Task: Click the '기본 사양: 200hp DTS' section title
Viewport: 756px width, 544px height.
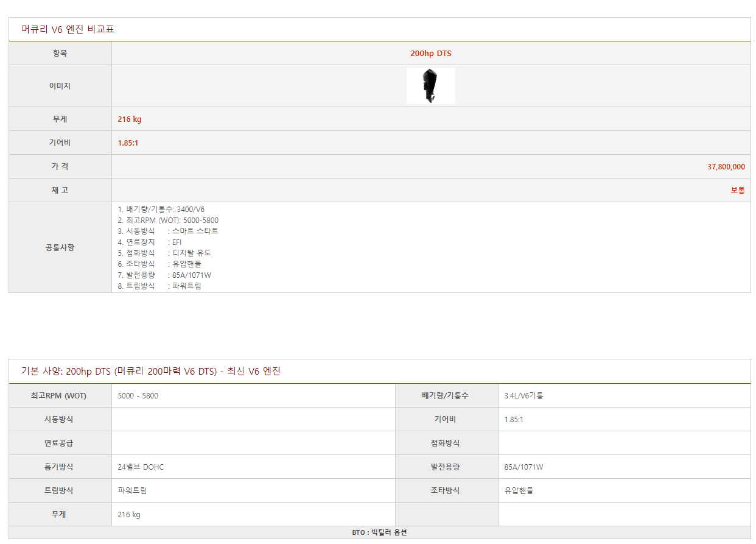Action: [151, 371]
